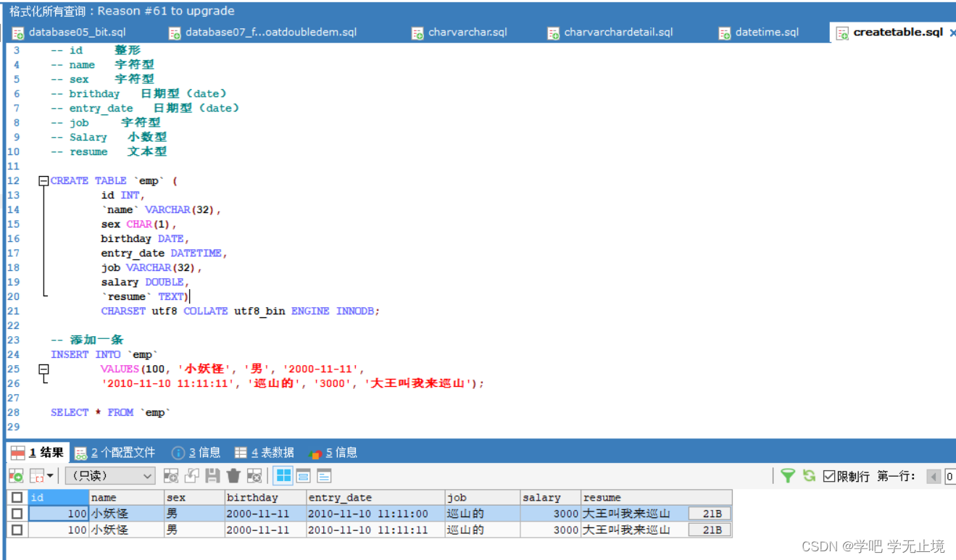Select the cell 2010-11-10 11:11:11
This screenshot has width=956, height=560.
pyautogui.click(x=375, y=530)
